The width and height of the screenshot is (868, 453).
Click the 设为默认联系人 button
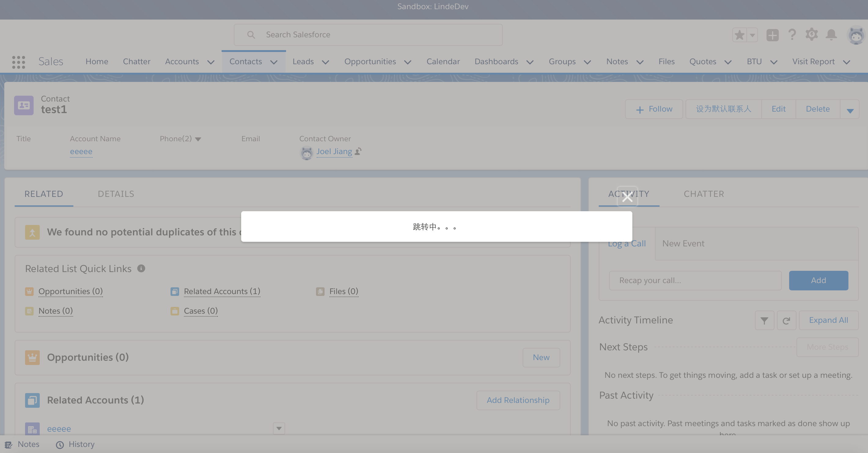pos(723,109)
